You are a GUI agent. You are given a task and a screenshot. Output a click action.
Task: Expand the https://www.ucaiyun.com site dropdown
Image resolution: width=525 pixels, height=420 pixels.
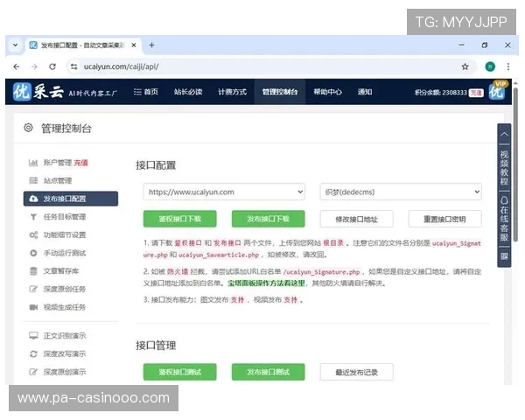tap(224, 192)
